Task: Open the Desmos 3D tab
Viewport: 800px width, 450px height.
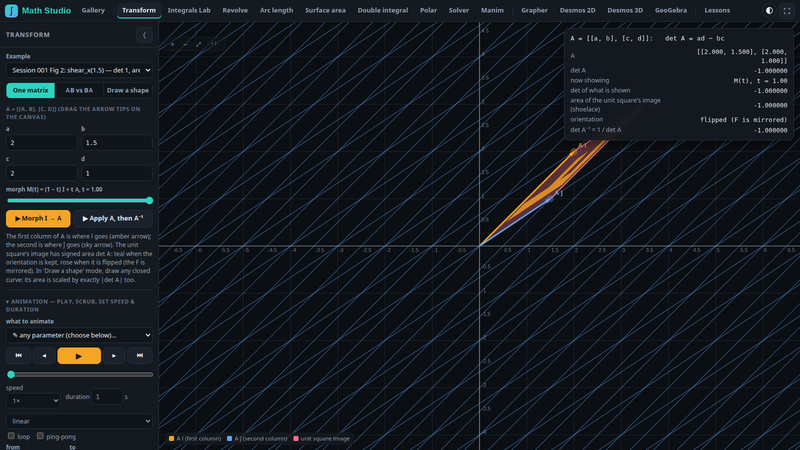Action: pyautogui.click(x=625, y=10)
